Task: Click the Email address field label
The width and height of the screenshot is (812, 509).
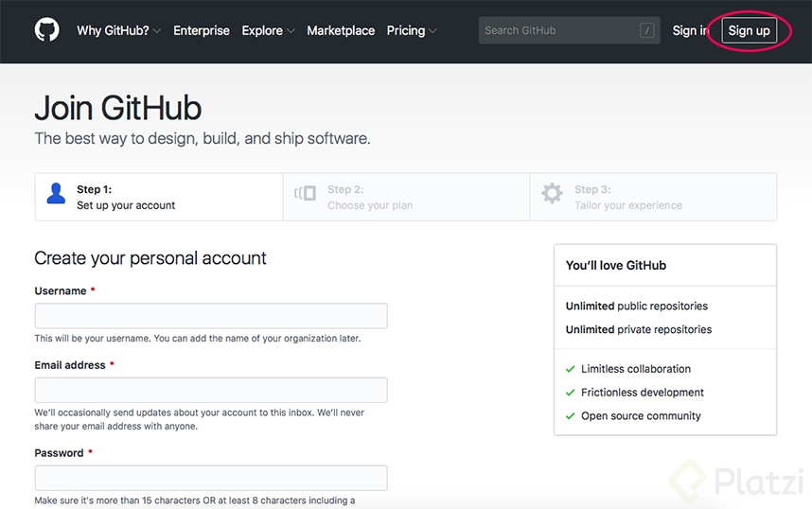Action: click(x=70, y=365)
